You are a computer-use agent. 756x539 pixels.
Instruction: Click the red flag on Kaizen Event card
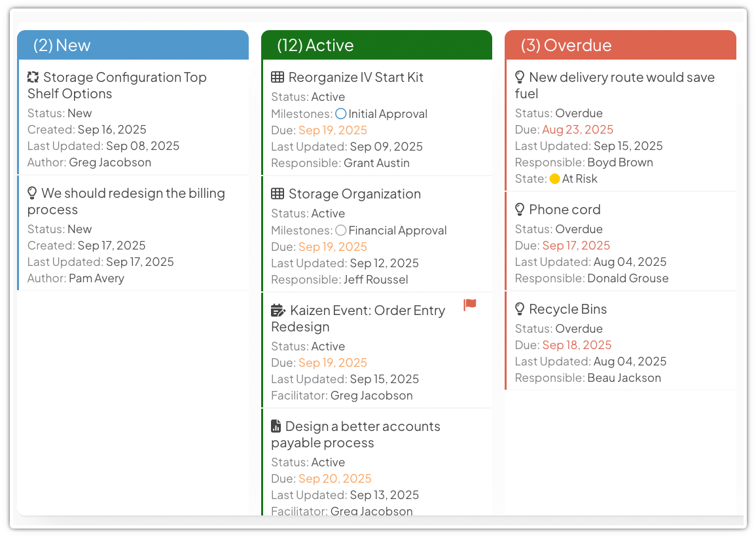pos(470,305)
